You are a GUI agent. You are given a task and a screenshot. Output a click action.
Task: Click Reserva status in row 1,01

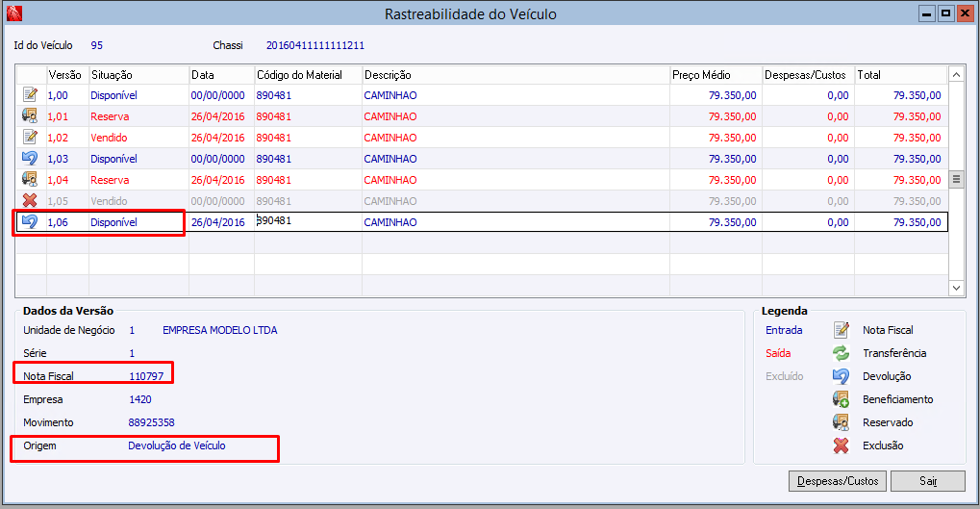pyautogui.click(x=110, y=116)
